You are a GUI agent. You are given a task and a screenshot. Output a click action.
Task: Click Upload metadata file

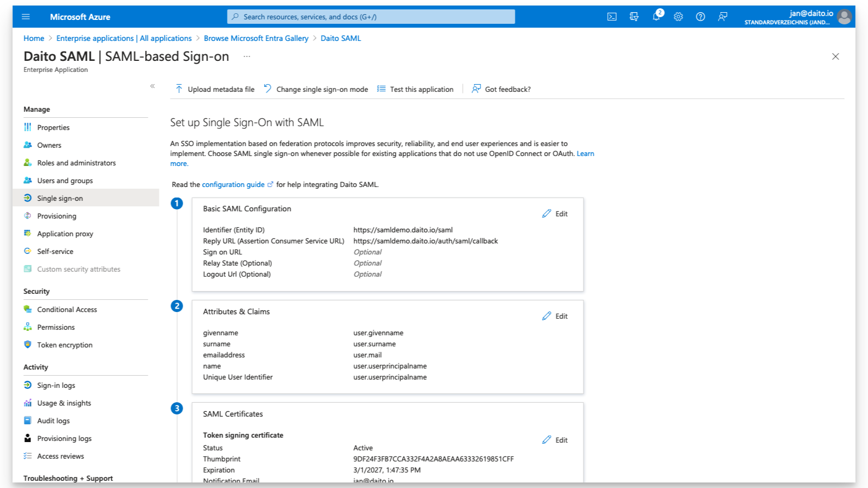(215, 89)
